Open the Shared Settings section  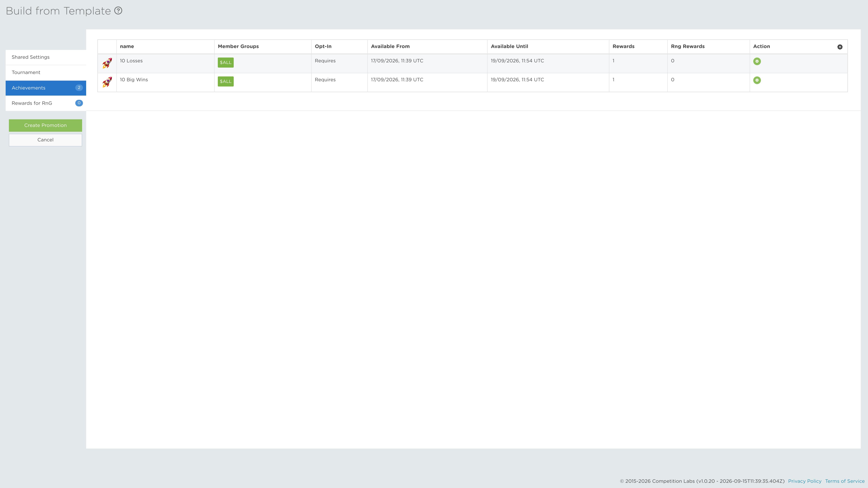[46, 57]
